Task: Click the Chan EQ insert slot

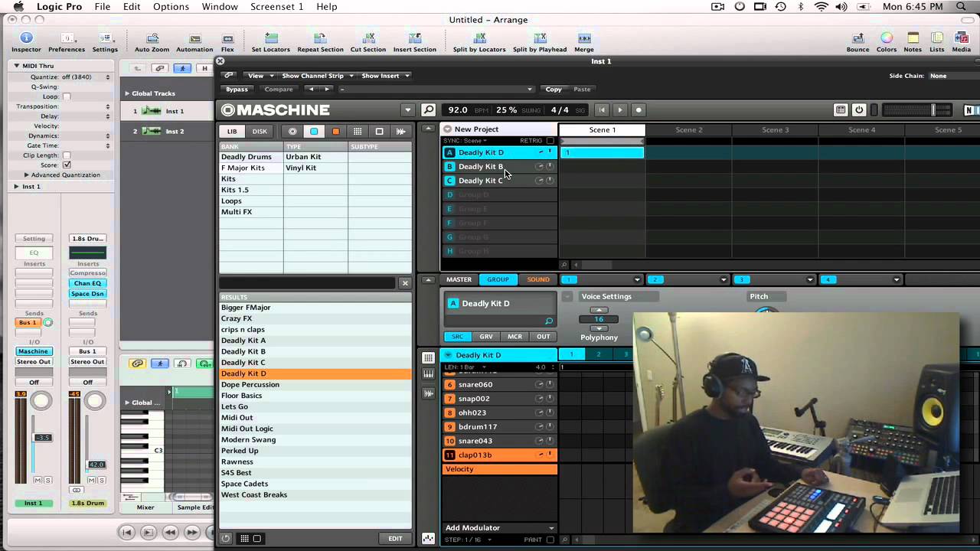Action: coord(87,283)
